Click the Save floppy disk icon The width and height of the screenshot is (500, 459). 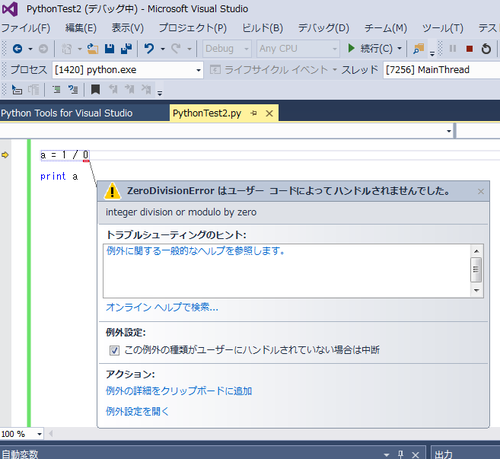pos(109,49)
